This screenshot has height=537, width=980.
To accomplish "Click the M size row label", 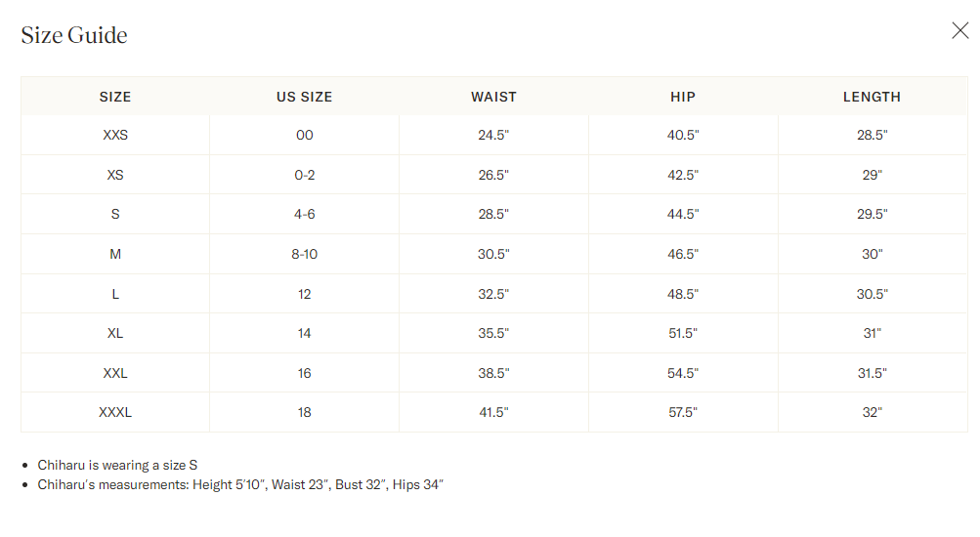I will click(x=115, y=254).
